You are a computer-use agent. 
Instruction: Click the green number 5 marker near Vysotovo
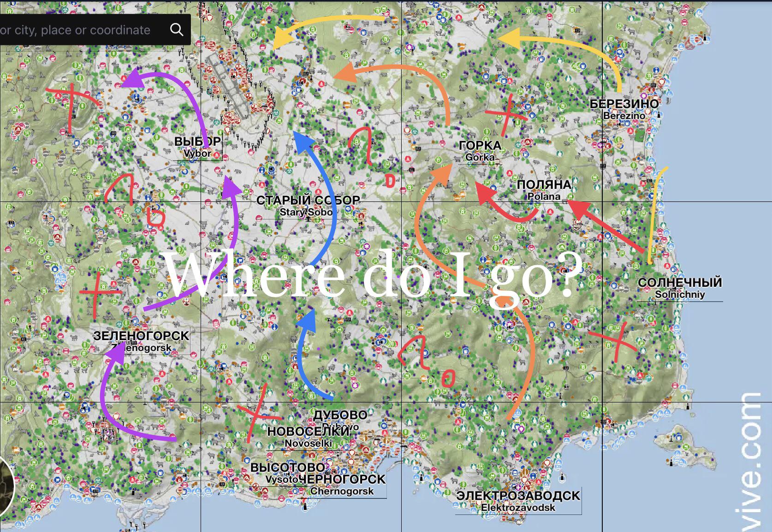243,435
